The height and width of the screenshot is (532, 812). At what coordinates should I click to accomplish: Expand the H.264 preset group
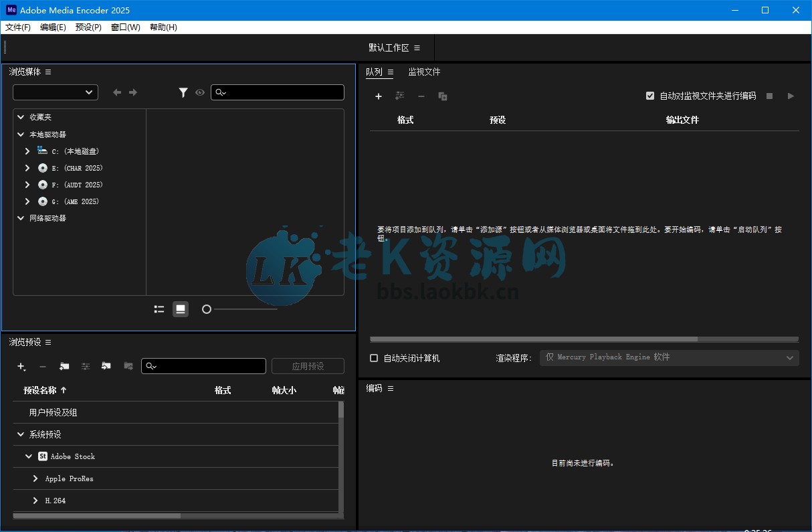35,501
